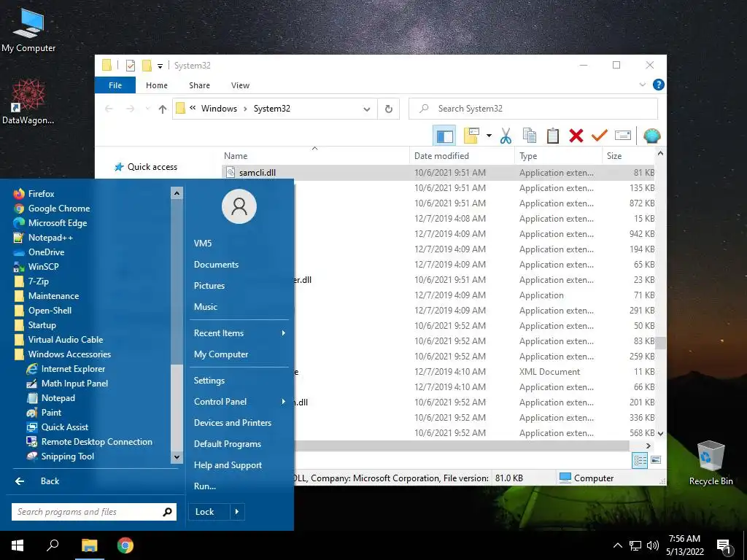Open shutdown options arrow beside Lock
Image resolution: width=747 pixels, height=560 pixels.
click(x=237, y=512)
